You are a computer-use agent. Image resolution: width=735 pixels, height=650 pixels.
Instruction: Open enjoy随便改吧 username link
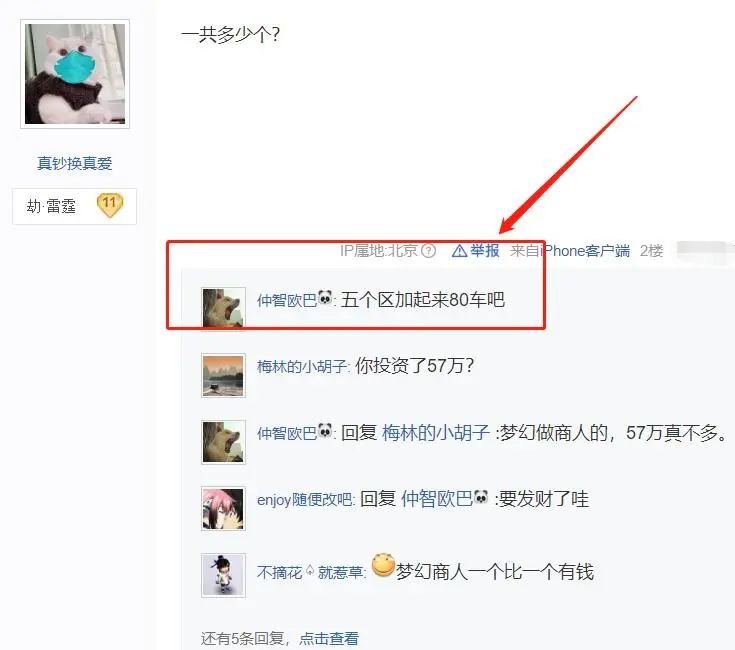point(305,500)
